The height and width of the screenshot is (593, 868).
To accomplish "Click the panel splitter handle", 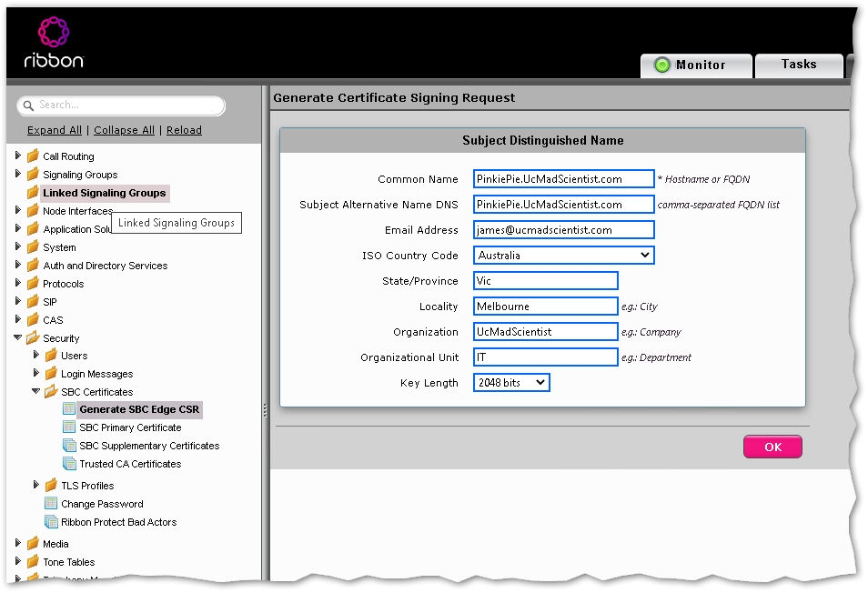I will (x=265, y=410).
